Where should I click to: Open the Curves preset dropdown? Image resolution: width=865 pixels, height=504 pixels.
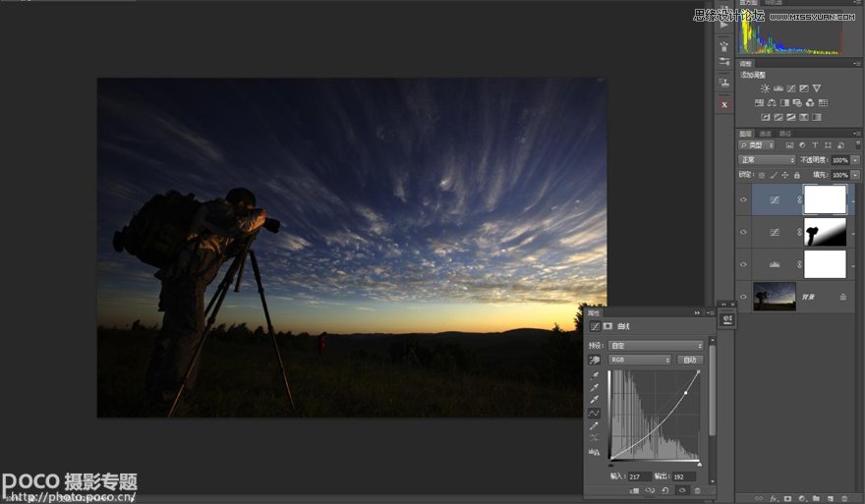[657, 346]
